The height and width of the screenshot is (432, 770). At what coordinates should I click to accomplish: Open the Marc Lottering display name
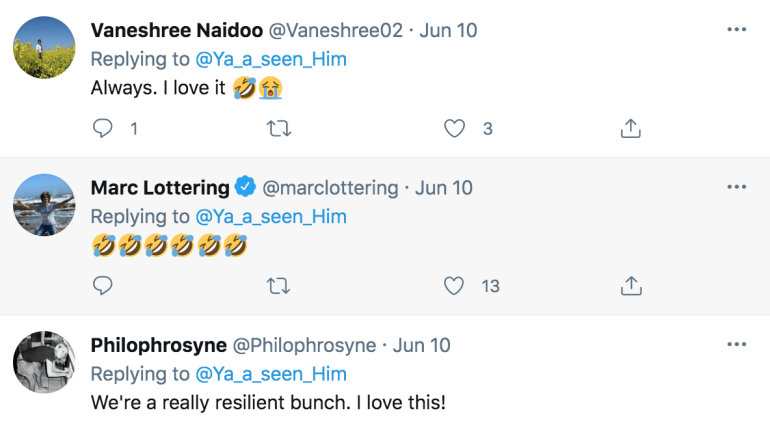(x=160, y=188)
